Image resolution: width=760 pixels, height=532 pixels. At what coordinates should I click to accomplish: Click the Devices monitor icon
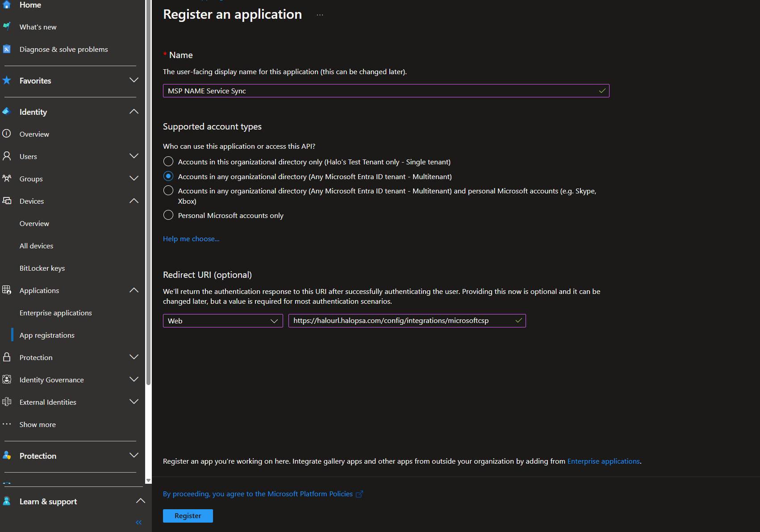click(x=7, y=201)
